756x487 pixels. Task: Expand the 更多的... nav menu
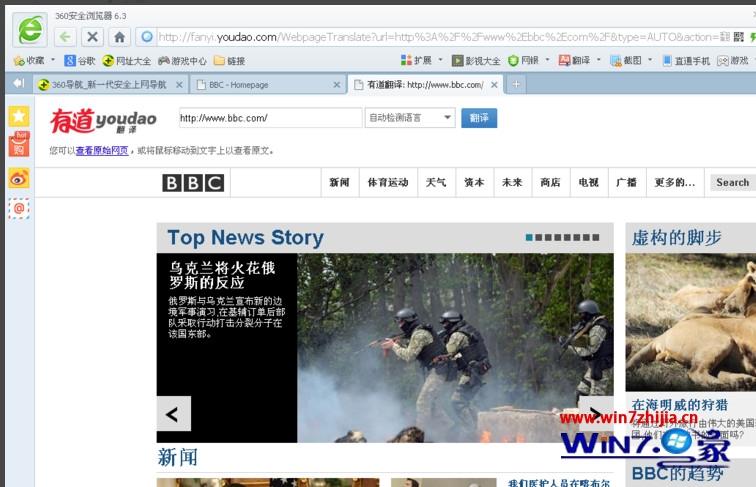point(675,183)
